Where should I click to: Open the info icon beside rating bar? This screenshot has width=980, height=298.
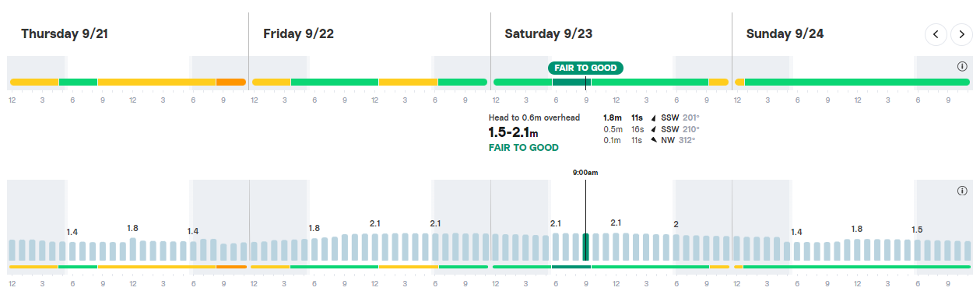tap(961, 67)
